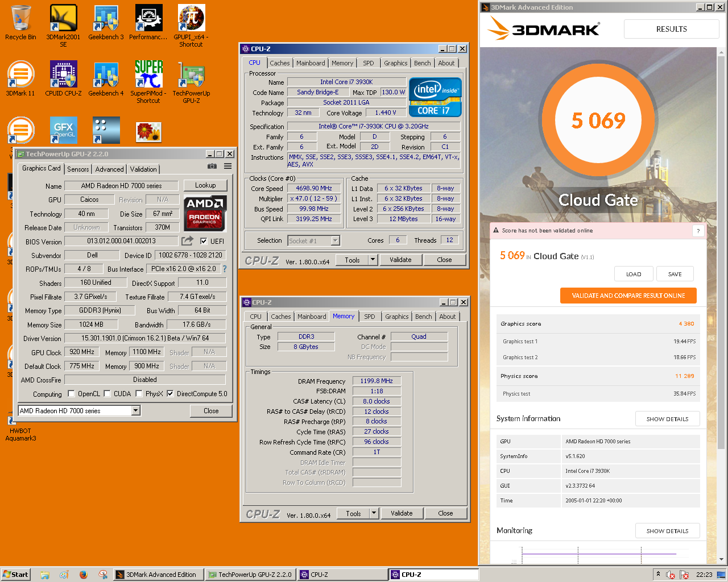Screen dimensions: 728x582
Task: Click the Intel Core i7 logo in CPU-Z
Action: 435,98
